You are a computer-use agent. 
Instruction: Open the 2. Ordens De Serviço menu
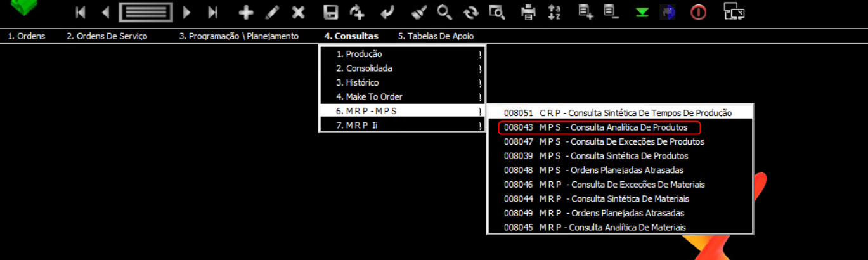click(x=107, y=36)
